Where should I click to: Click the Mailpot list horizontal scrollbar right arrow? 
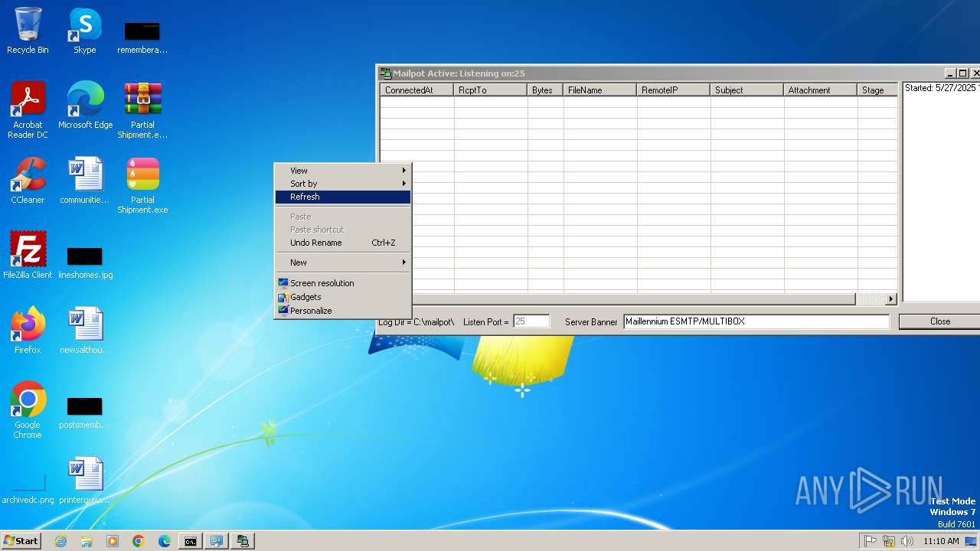(x=890, y=299)
